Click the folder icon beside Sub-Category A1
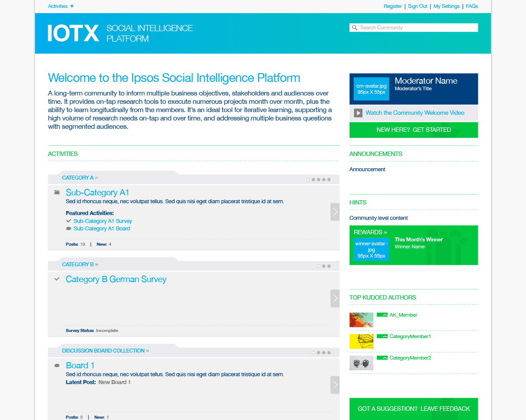The image size is (526, 420). tap(57, 192)
